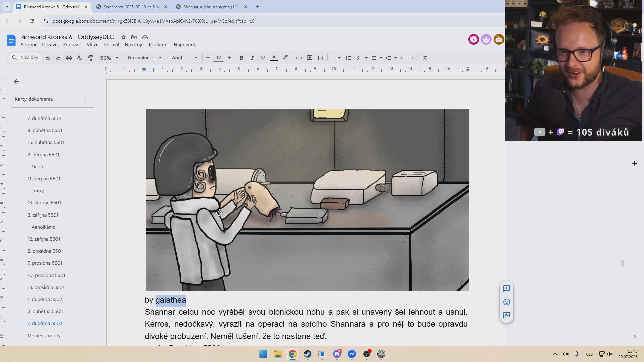Image resolution: width=644 pixels, height=362 pixels.
Task: Clear formatting with the toolbar icon
Action: click(425, 58)
